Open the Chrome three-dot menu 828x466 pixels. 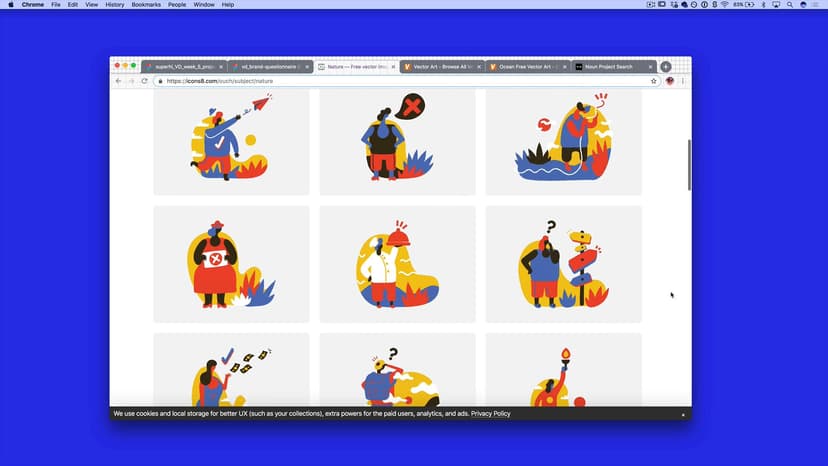[x=684, y=81]
